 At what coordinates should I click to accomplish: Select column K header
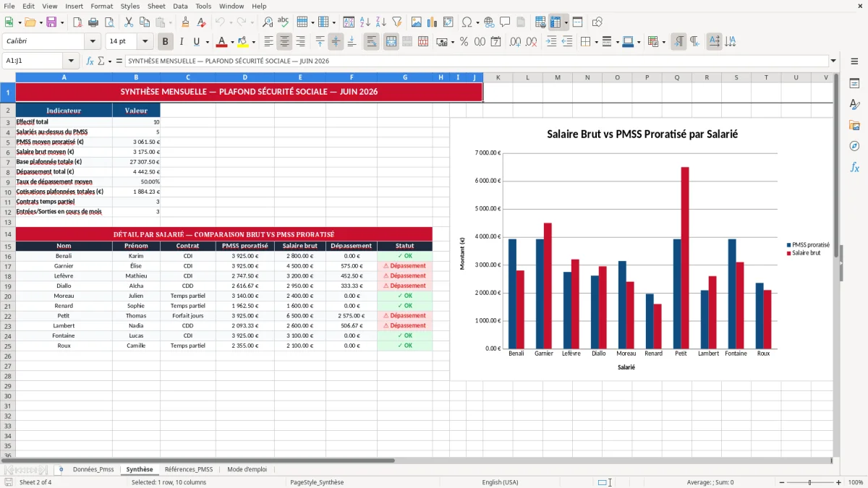(498, 77)
